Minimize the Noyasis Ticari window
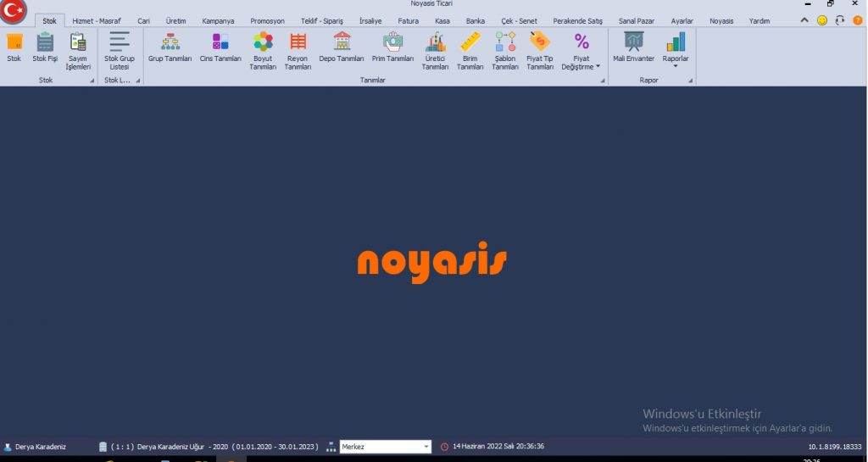Screen dimensions: 868x462 tap(808, 4)
